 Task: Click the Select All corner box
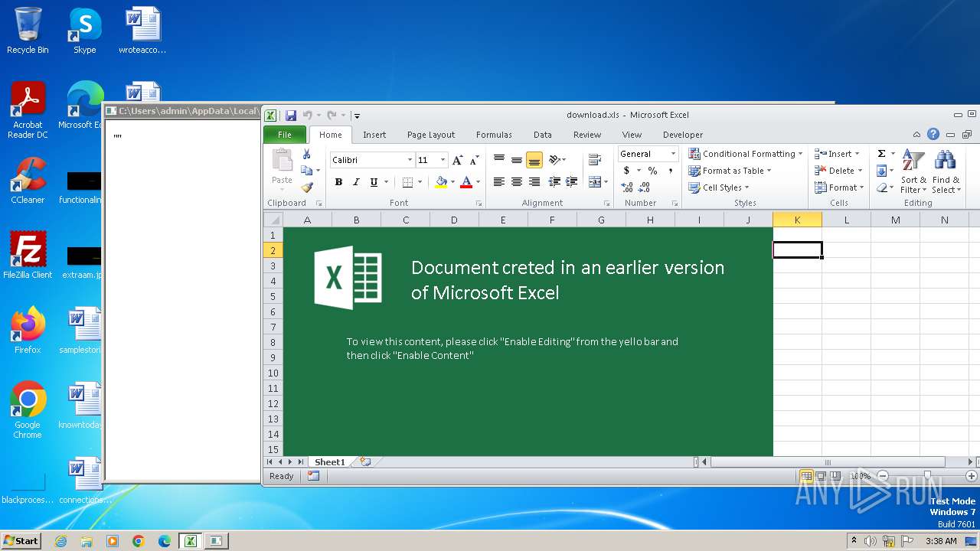point(273,220)
